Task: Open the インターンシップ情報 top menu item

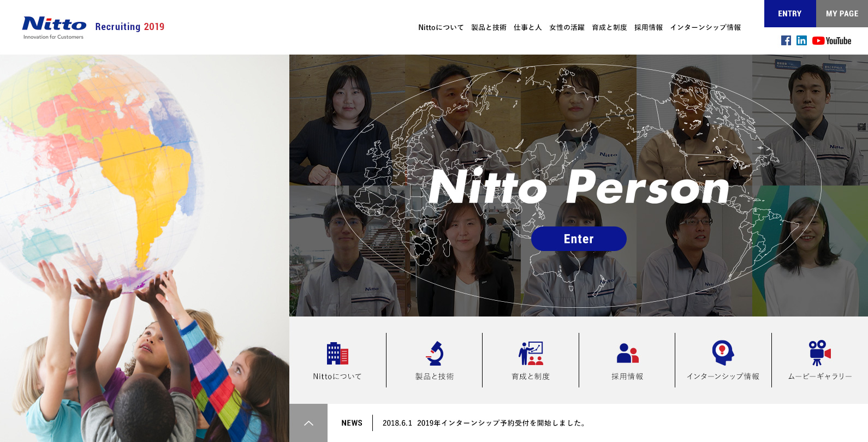Action: tap(705, 27)
